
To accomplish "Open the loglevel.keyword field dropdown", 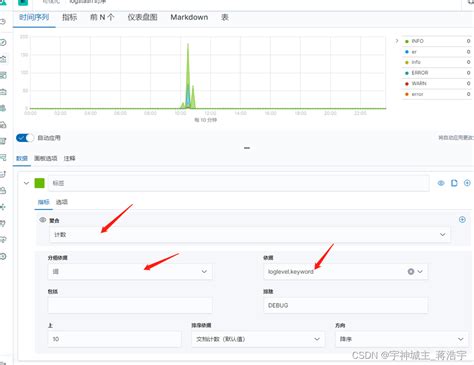I will coord(420,272).
